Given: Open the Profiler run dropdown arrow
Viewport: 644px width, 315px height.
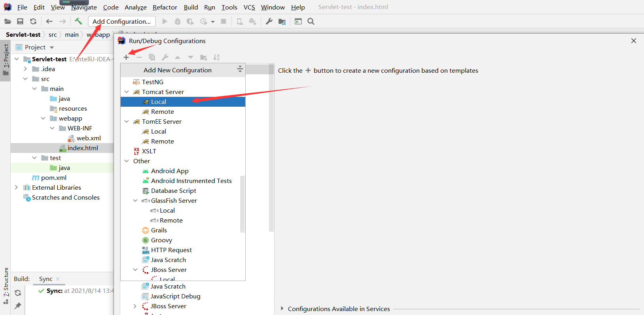Looking at the screenshot, I should (213, 22).
